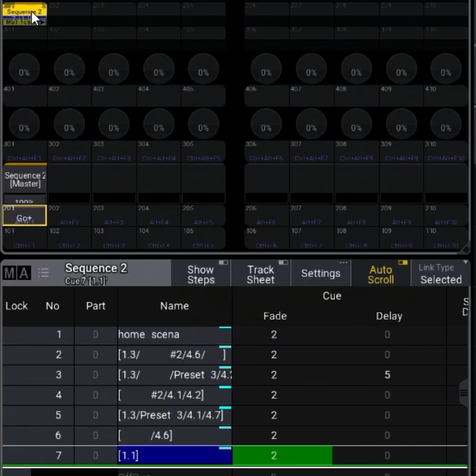This screenshot has width=476, height=476.
Task: Click the Name column header
Action: [174, 306]
